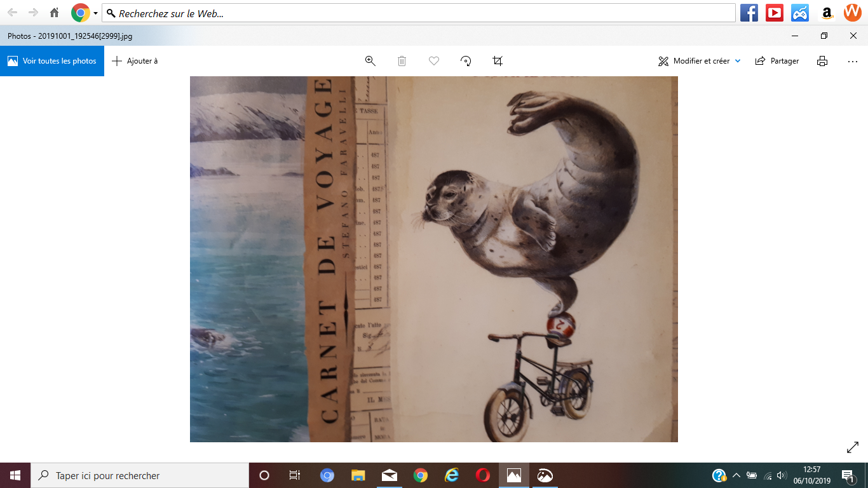
Task: Click Voir toutes les photos button
Action: tap(52, 61)
